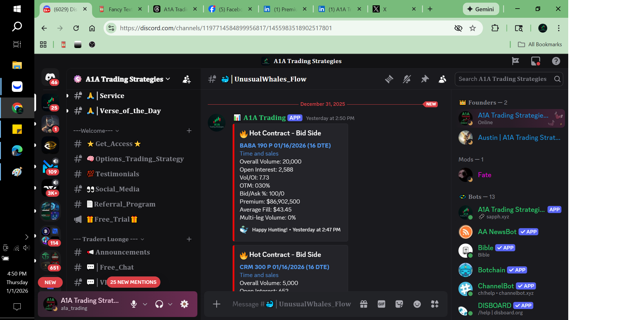Open A1A Trading bot profile from message author

(264, 118)
